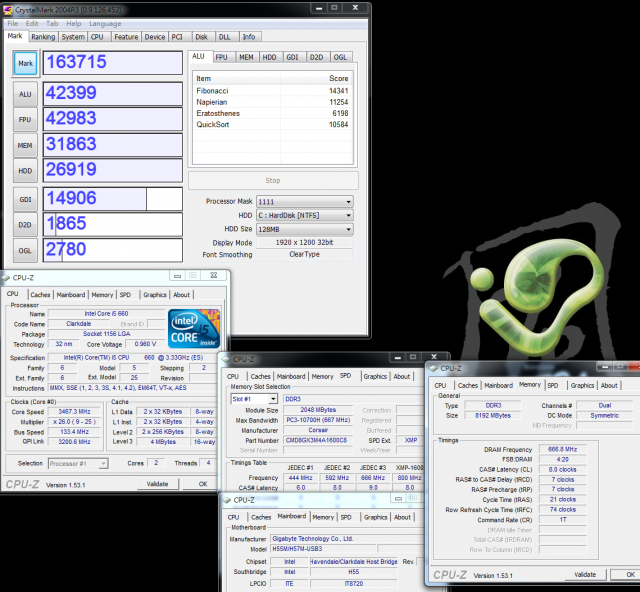640x592 pixels.
Task: Click the Stop button in CrystalMark
Action: [x=273, y=180]
